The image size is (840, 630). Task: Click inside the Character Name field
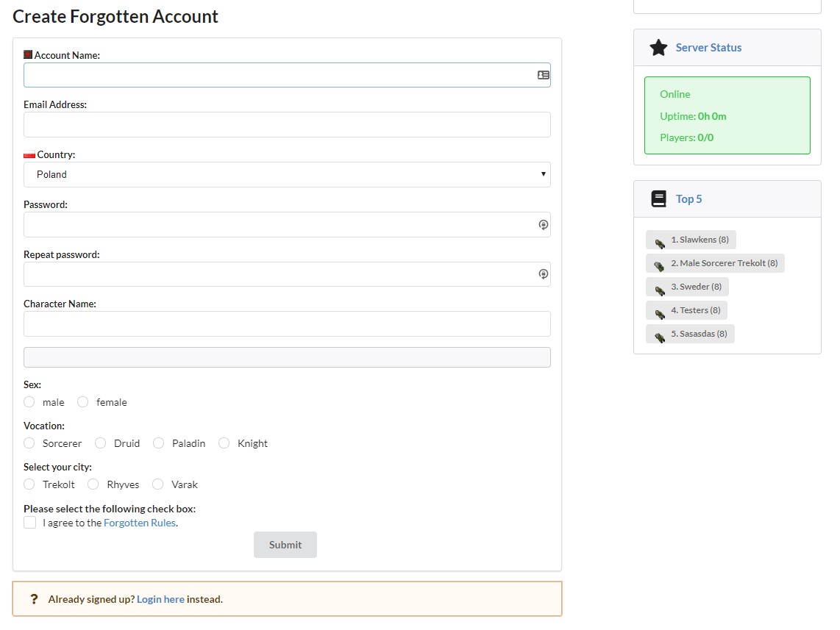pyautogui.click(x=287, y=323)
